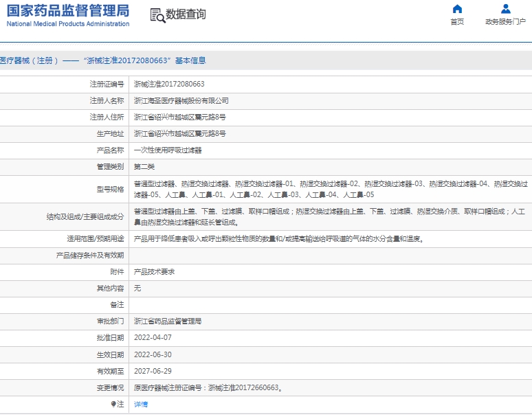Click management category value 第二类

(x=144, y=167)
